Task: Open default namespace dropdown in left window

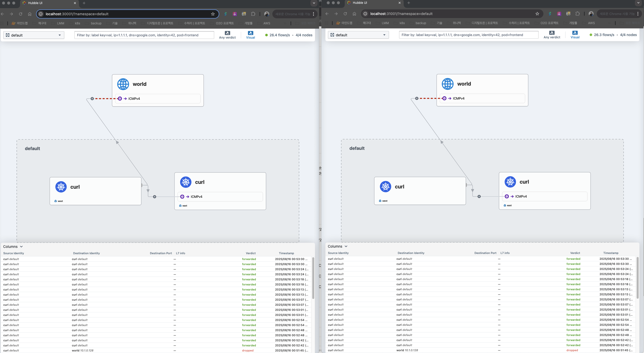Action: point(34,35)
